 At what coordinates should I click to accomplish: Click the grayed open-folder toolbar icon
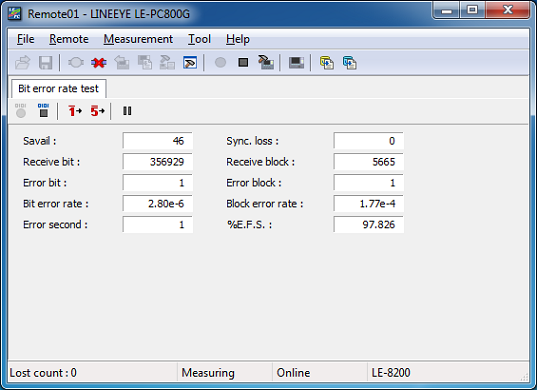click(x=23, y=63)
